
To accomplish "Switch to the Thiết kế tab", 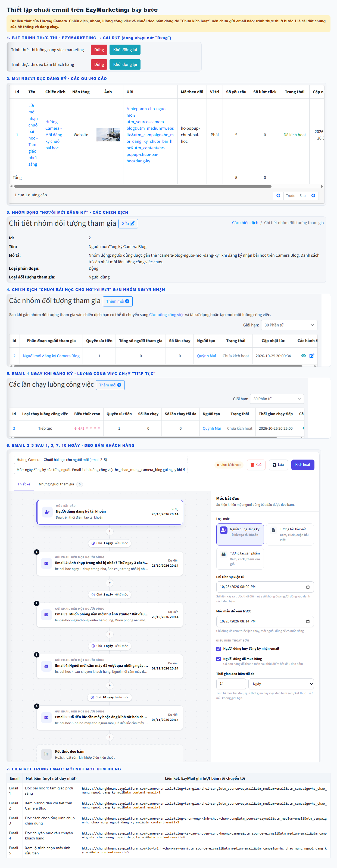I will (x=24, y=484).
